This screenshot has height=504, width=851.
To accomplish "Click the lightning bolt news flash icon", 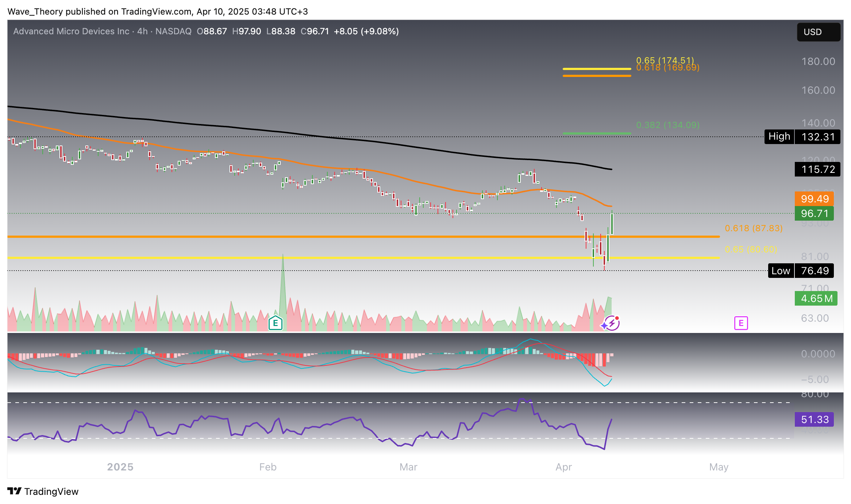I will click(x=612, y=323).
